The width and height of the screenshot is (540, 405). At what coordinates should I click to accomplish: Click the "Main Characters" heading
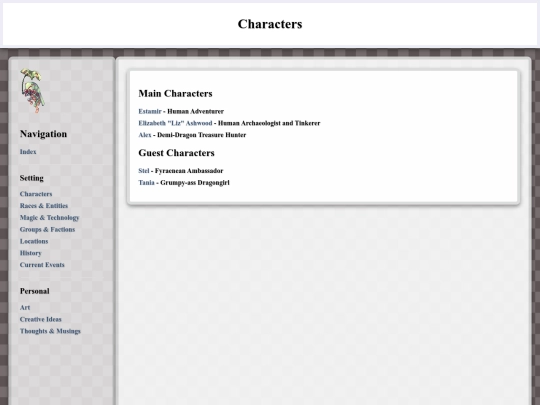[175, 94]
